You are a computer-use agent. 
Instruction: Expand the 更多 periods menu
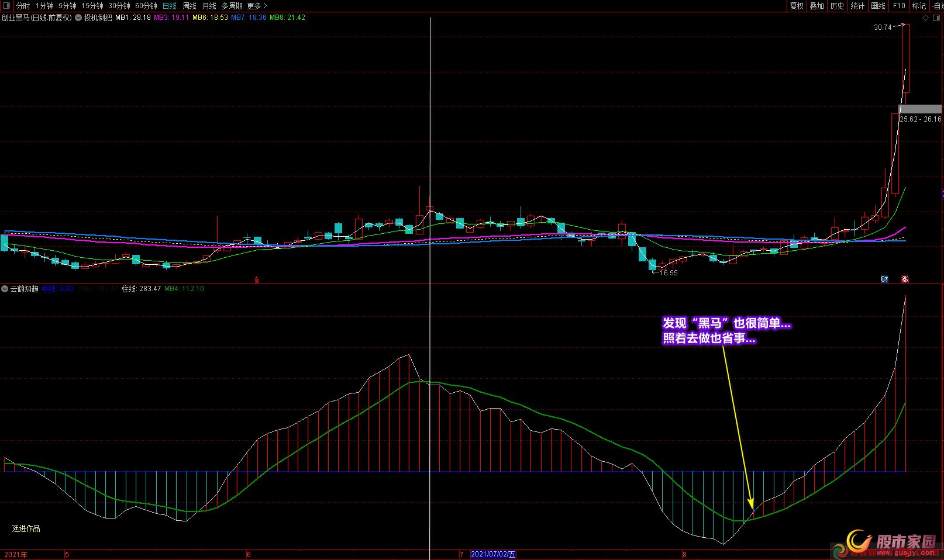tap(257, 6)
